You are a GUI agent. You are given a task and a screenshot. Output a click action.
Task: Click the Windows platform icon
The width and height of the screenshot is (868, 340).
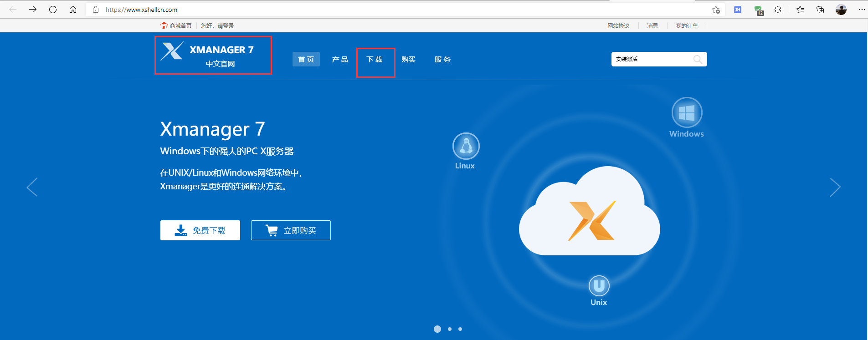(x=687, y=112)
